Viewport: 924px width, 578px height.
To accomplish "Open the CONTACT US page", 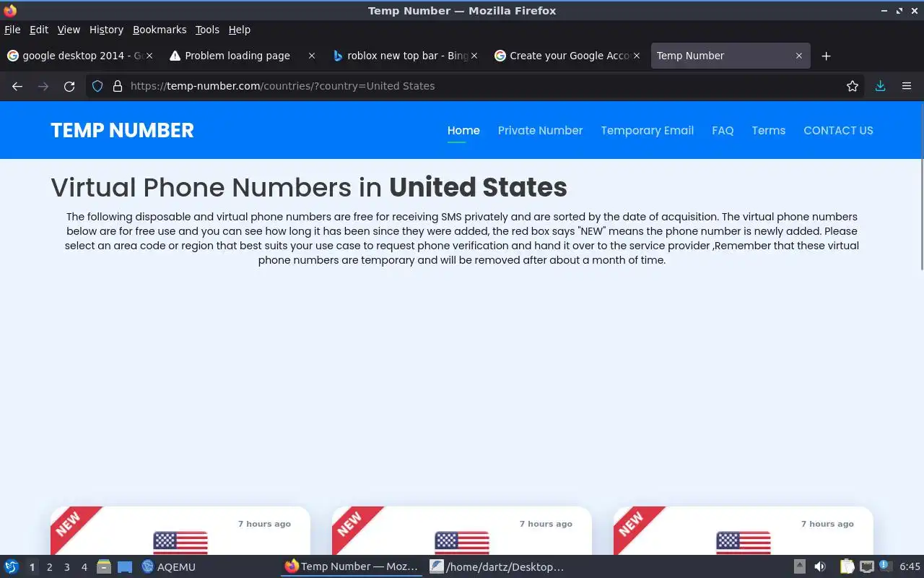I will click(838, 131).
